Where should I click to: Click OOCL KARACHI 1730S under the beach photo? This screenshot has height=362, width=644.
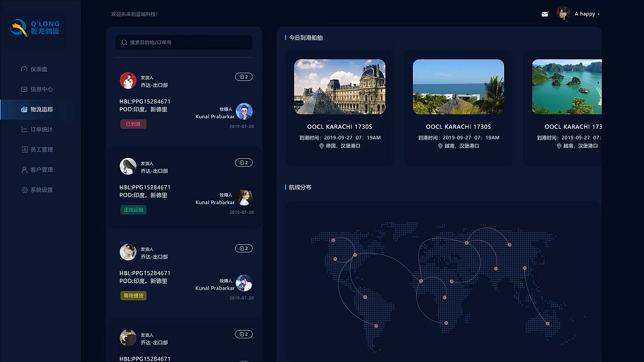(x=458, y=127)
